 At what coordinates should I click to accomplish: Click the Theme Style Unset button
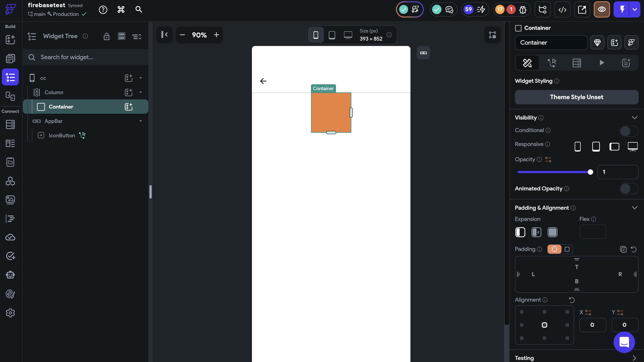click(577, 97)
